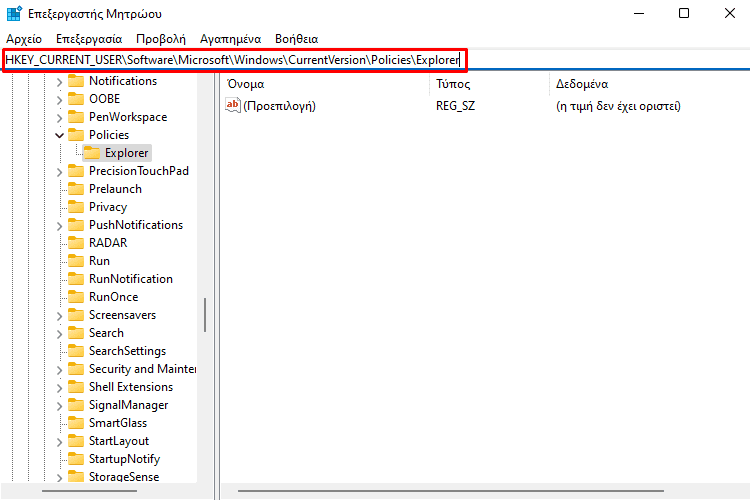This screenshot has width=750, height=500.
Task: Select the (Προεπιλογή) value name
Action: point(279,106)
